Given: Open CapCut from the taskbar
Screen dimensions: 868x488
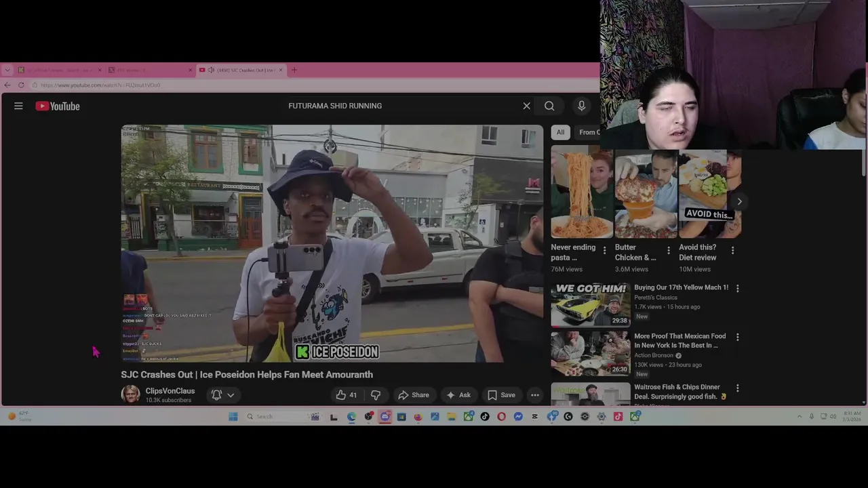Looking at the screenshot, I should click(x=535, y=416).
